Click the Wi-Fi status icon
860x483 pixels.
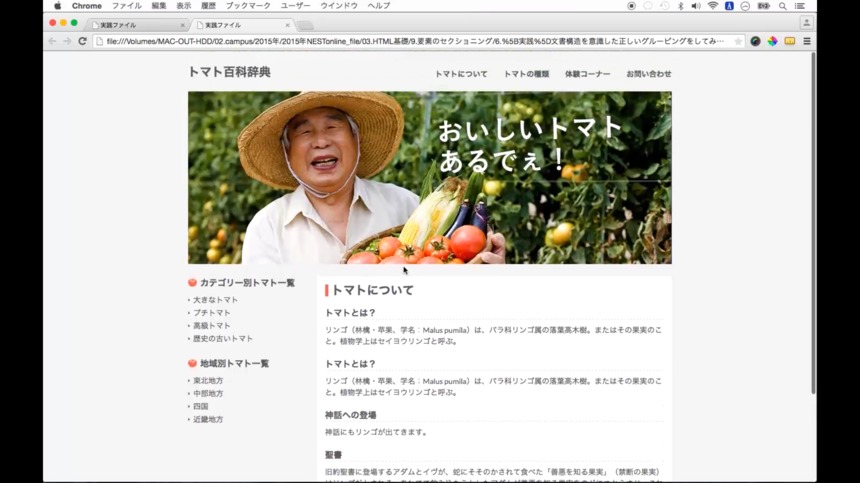pos(712,6)
